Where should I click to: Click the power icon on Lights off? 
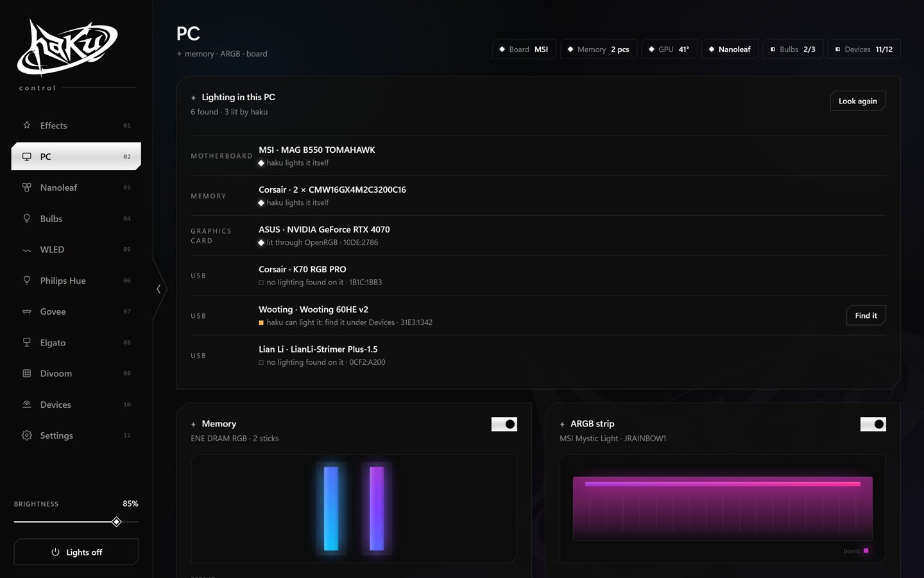[x=55, y=552]
